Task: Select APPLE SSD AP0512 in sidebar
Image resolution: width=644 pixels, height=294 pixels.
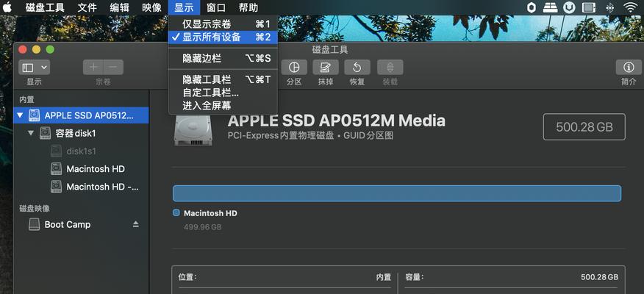Action: pos(81,115)
